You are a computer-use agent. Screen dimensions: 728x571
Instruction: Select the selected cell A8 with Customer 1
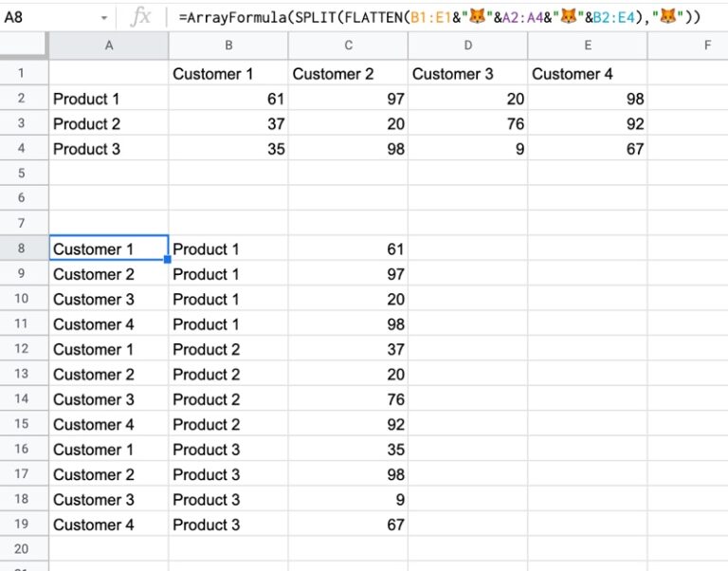tap(108, 249)
